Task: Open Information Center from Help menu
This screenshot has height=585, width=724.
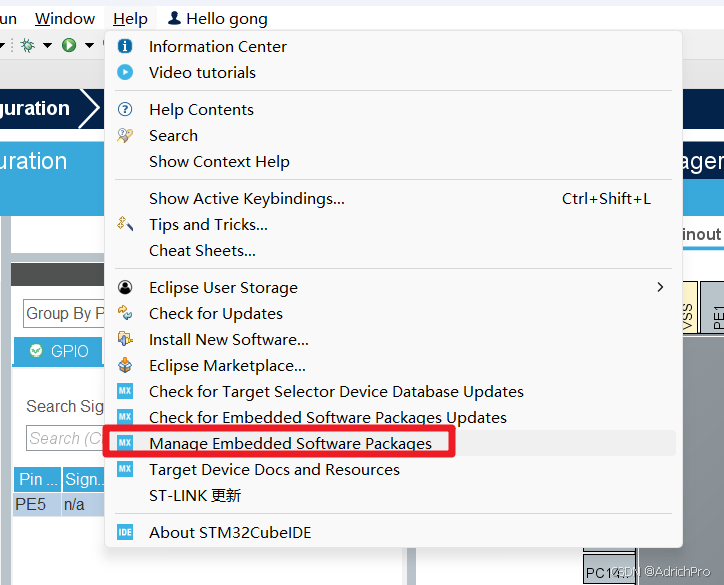Action: pos(394,47)
